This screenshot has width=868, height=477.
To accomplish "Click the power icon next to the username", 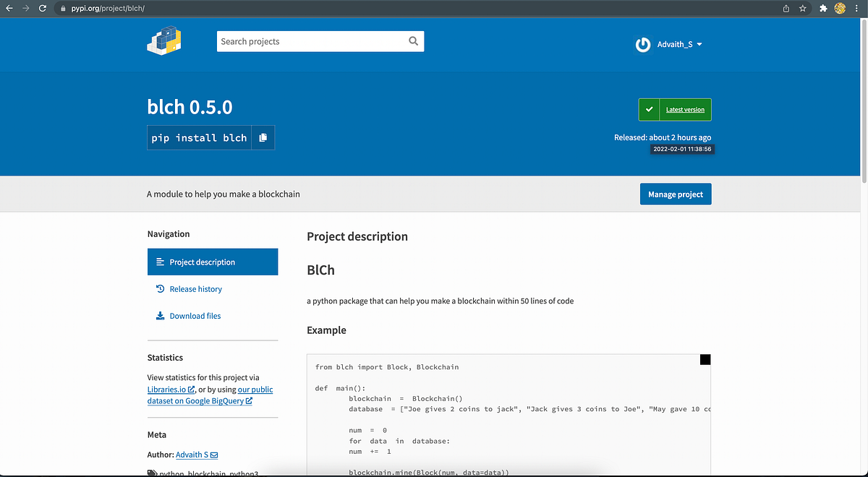I will coord(642,44).
